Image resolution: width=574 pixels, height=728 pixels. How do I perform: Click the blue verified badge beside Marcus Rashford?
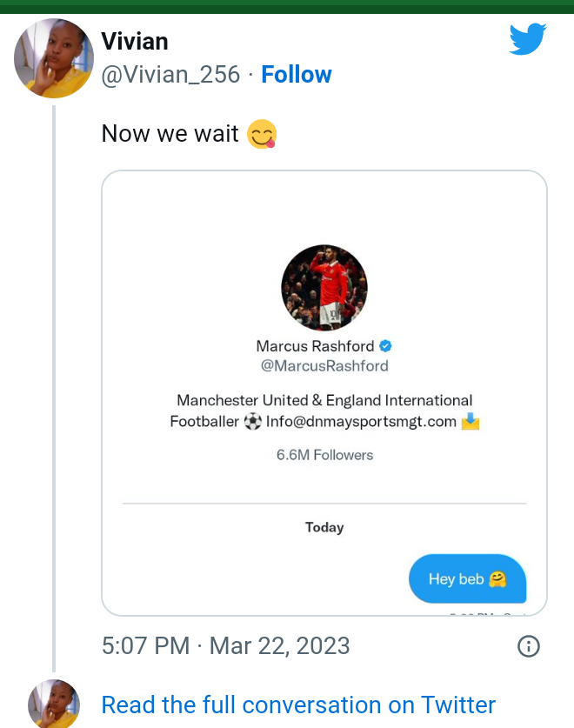click(386, 346)
